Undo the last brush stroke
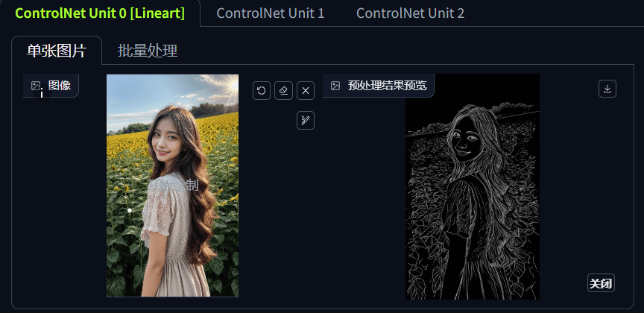This screenshot has width=644, height=313. point(262,91)
